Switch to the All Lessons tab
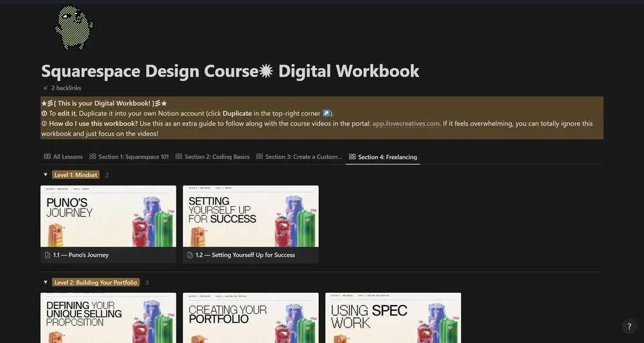The height and width of the screenshot is (343, 644). click(63, 157)
